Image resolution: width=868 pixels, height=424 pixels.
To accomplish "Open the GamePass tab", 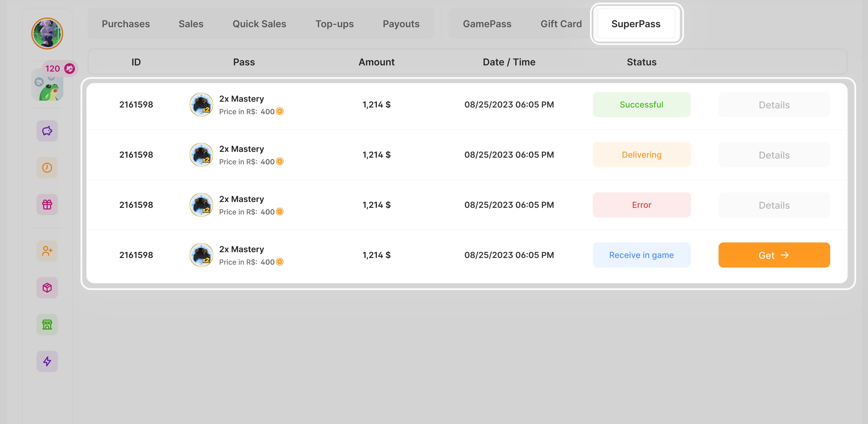I will coord(487,24).
